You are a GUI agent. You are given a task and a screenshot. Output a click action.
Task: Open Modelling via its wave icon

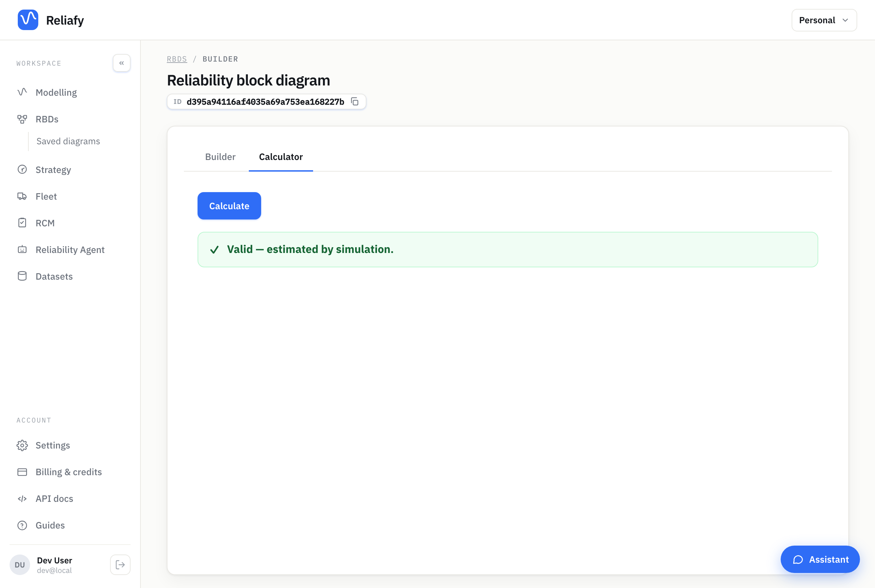pyautogui.click(x=22, y=92)
